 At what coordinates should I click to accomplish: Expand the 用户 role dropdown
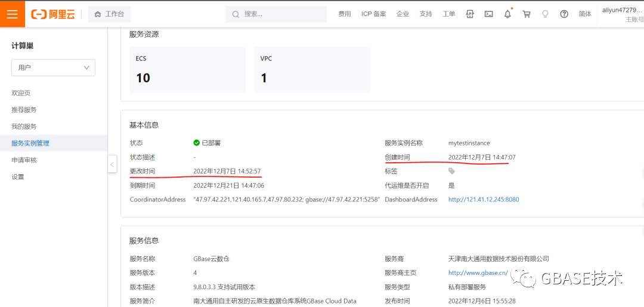click(54, 68)
